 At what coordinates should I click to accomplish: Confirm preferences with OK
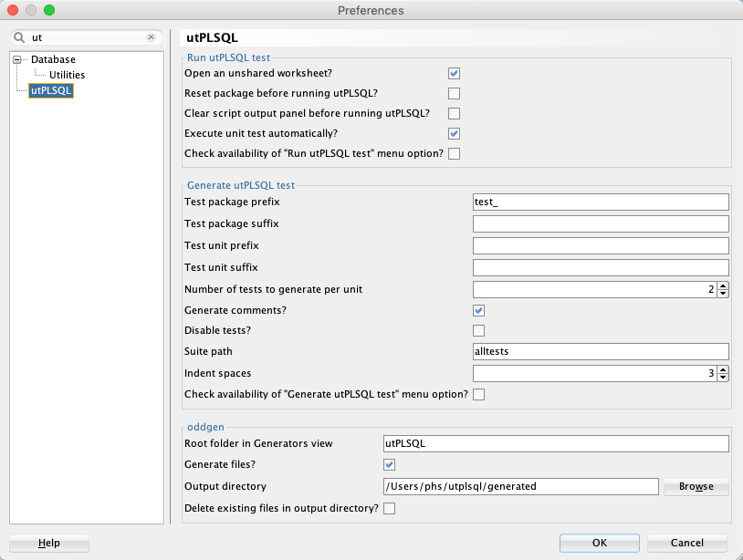pos(600,543)
